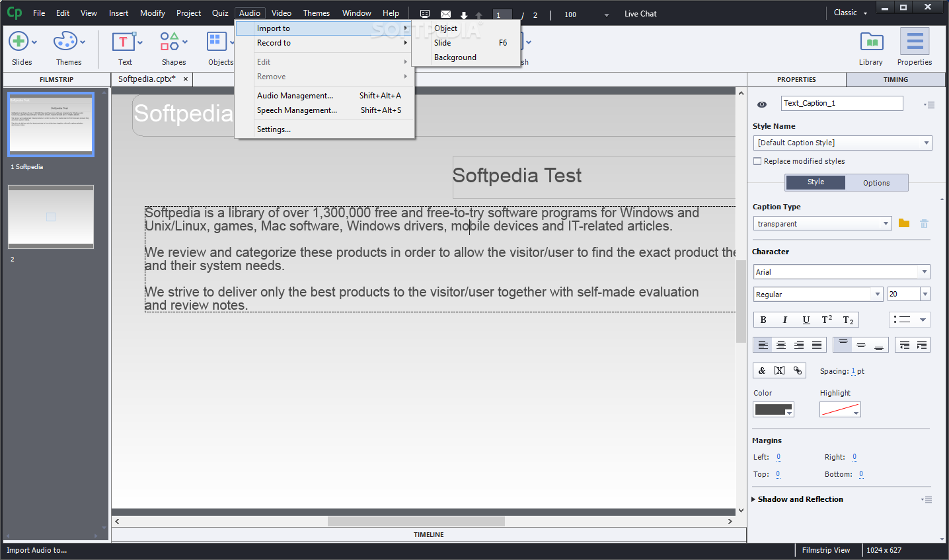Apply bold formatting

pyautogui.click(x=763, y=320)
